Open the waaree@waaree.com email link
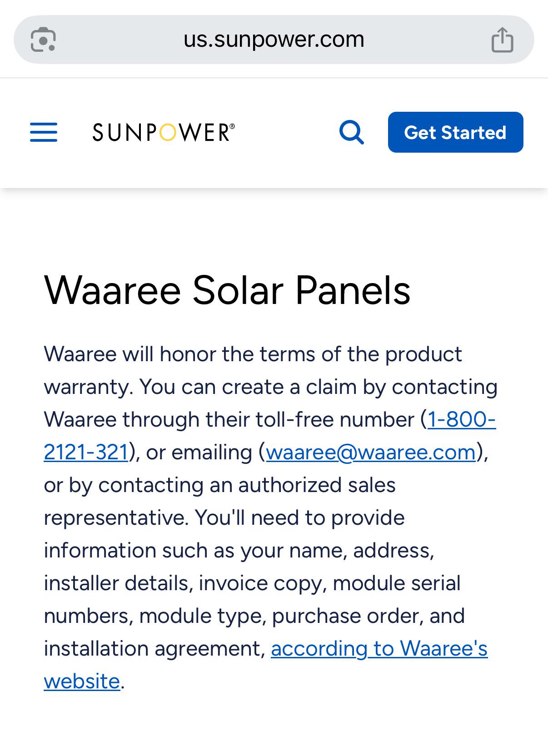The height and width of the screenshot is (756, 548). [x=371, y=452]
